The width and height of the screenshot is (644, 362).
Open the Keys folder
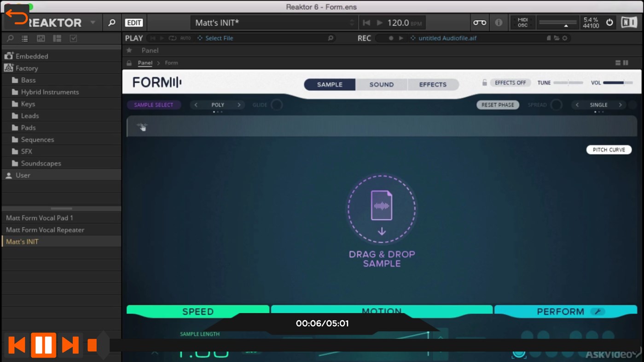coord(61,104)
